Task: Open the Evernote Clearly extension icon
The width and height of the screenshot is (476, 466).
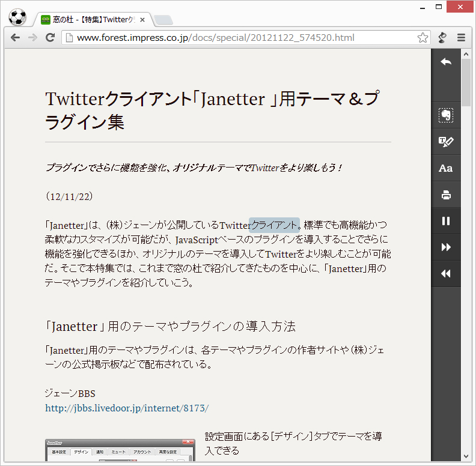Action: pyautogui.click(x=442, y=38)
